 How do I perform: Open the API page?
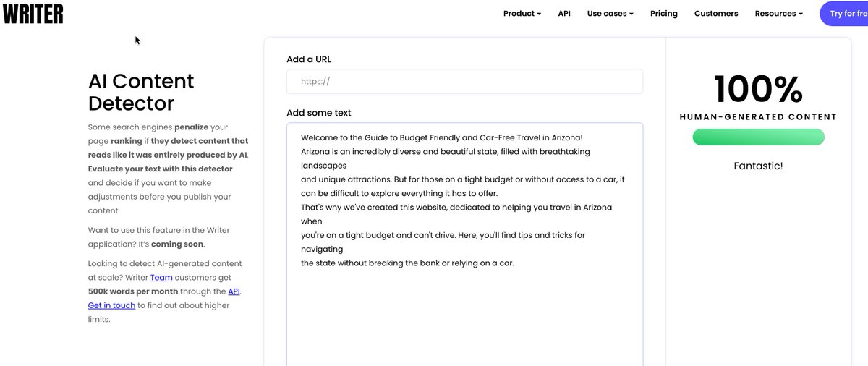(x=564, y=13)
